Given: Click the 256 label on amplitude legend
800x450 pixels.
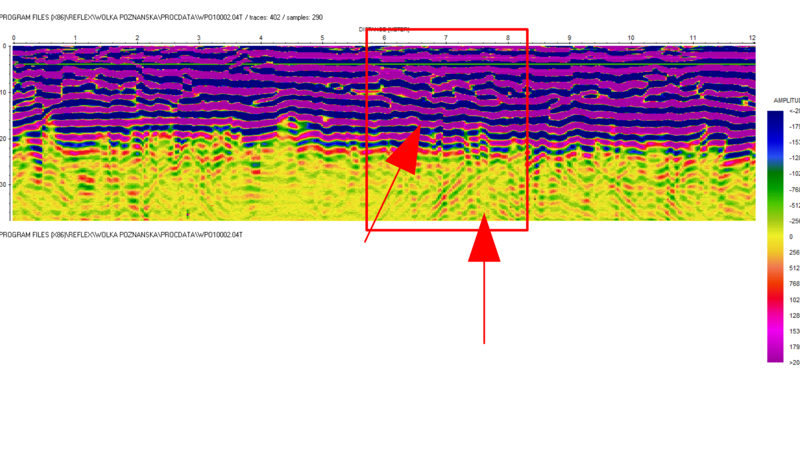Looking at the screenshot, I should [x=793, y=253].
